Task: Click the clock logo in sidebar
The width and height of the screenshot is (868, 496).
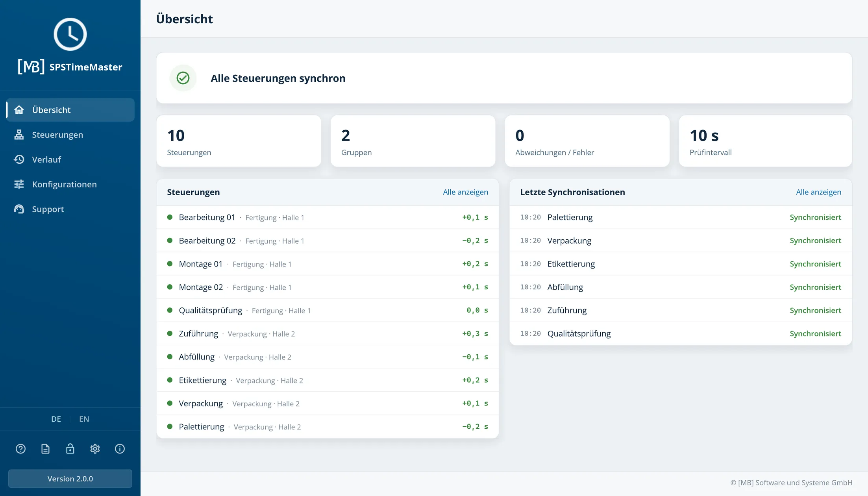Action: click(x=70, y=34)
